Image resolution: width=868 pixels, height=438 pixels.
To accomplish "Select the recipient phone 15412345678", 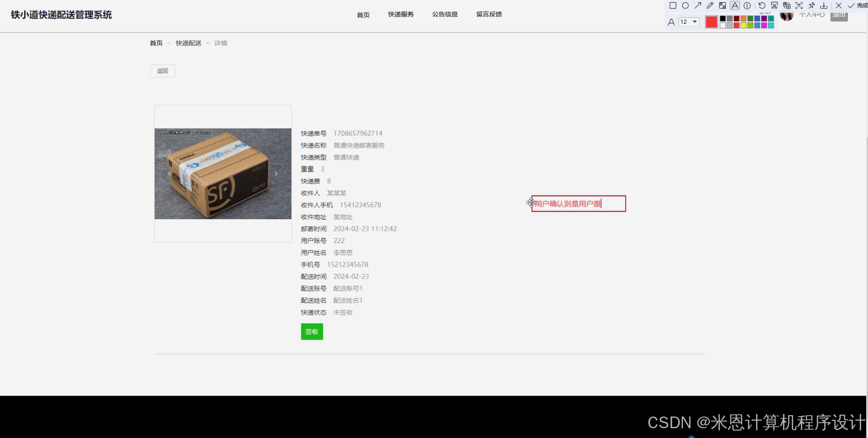I will click(x=360, y=205).
